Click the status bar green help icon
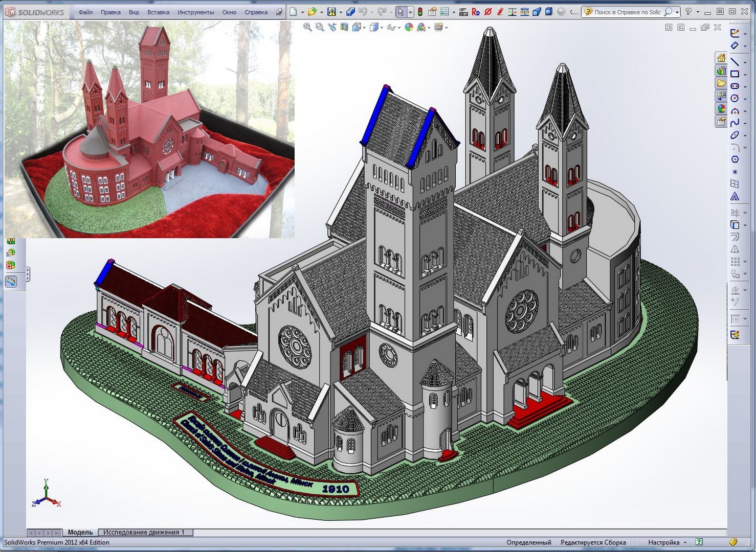The height and width of the screenshot is (552, 756). point(699,542)
